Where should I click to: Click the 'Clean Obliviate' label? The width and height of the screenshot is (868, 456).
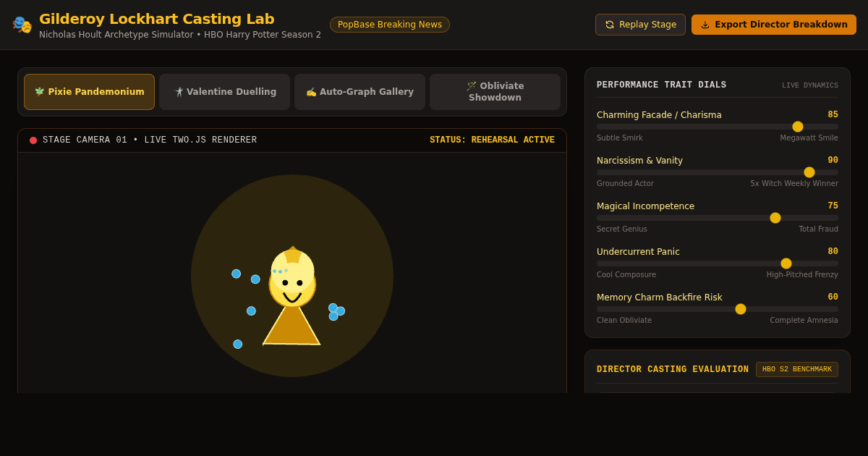pyautogui.click(x=624, y=320)
